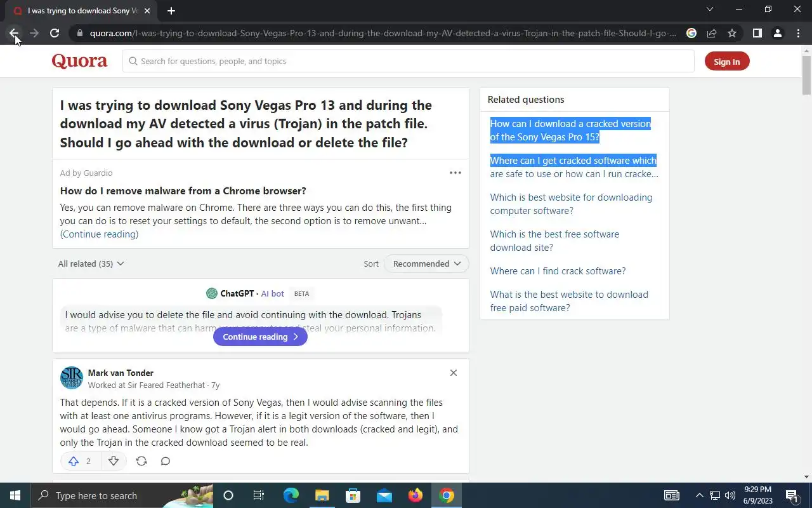This screenshot has height=508, width=812.
Task: Click the Sign In button
Action: [x=727, y=62]
